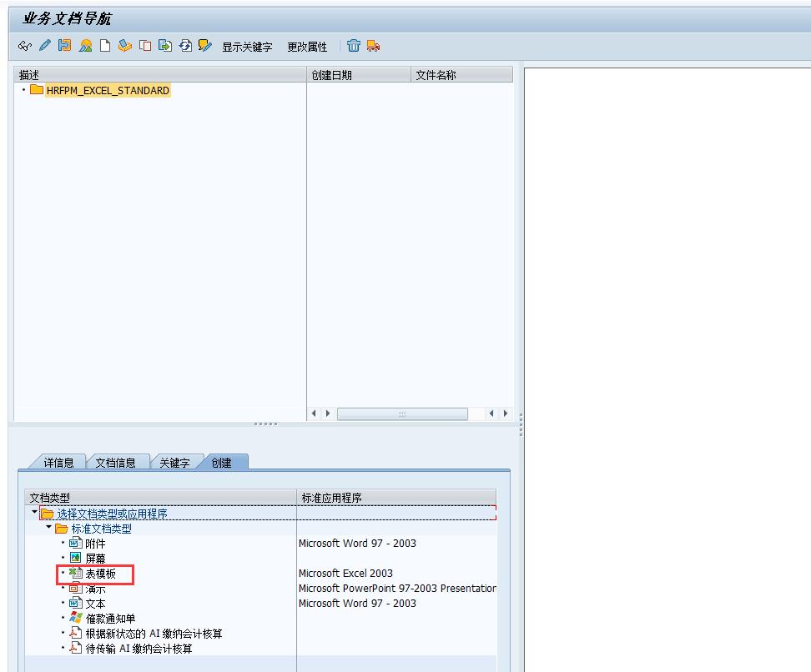Screen dimensions: 811x672
Task: Click the refresh arrows icon in toolbar
Action: pyautogui.click(x=185, y=46)
